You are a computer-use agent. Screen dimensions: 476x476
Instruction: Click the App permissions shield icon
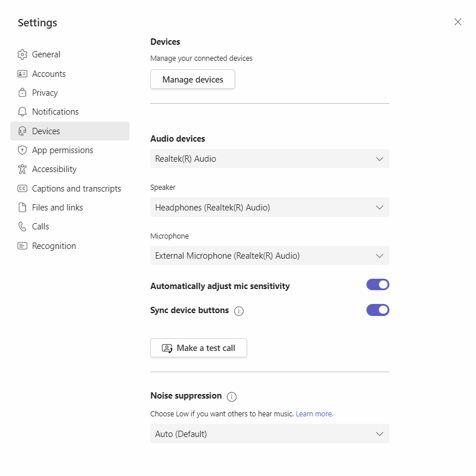pos(22,150)
